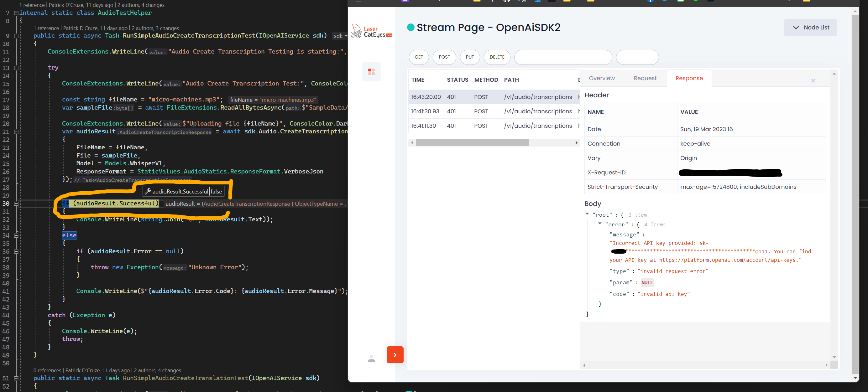Switch to the Overview tab

(x=602, y=78)
